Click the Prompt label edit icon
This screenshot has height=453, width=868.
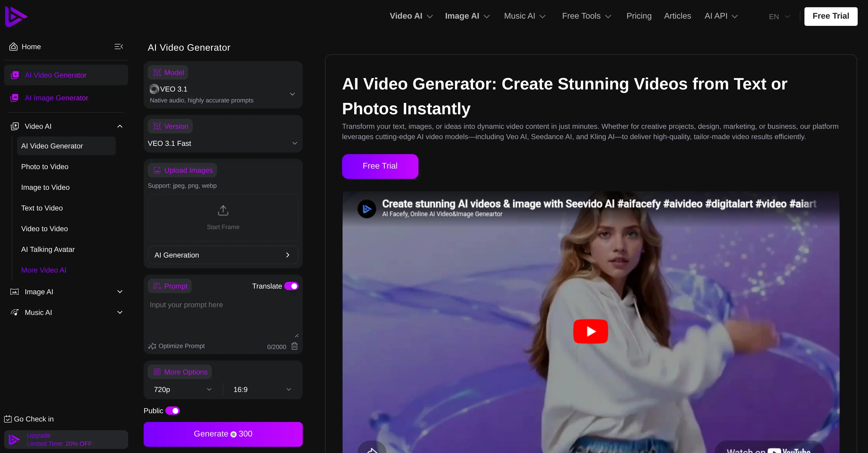pos(157,286)
